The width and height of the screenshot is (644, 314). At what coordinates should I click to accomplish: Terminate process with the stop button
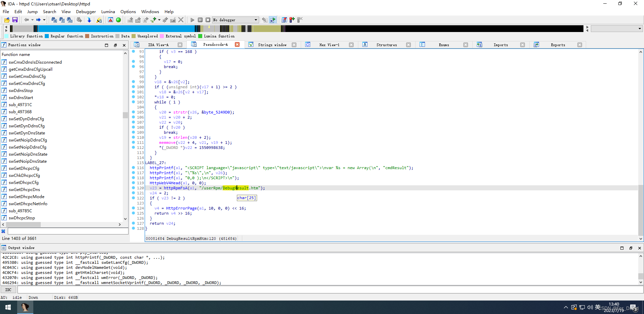(208, 20)
